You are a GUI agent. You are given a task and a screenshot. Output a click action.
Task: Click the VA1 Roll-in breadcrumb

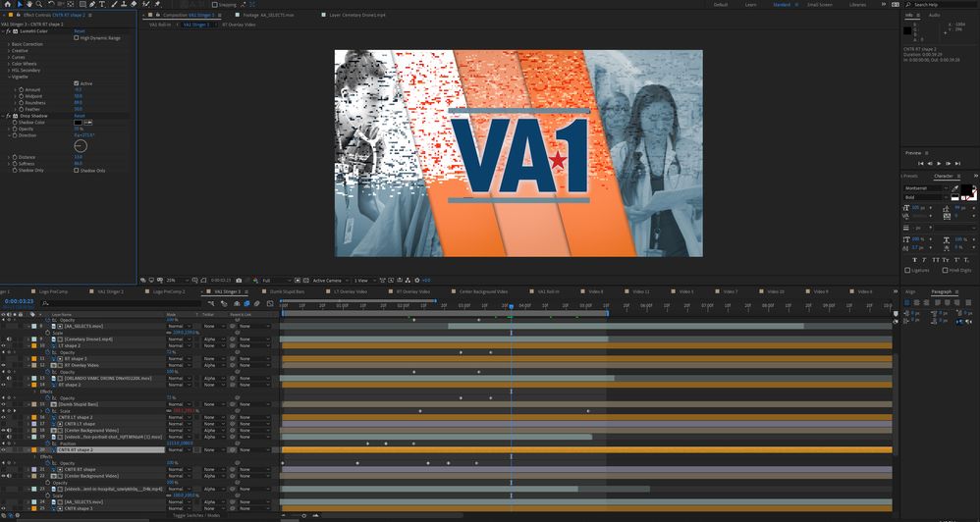click(x=160, y=25)
